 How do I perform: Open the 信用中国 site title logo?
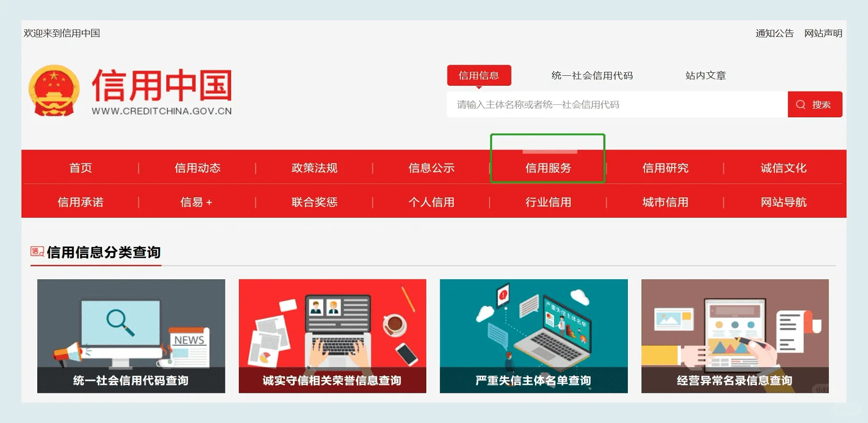pyautogui.click(x=162, y=85)
